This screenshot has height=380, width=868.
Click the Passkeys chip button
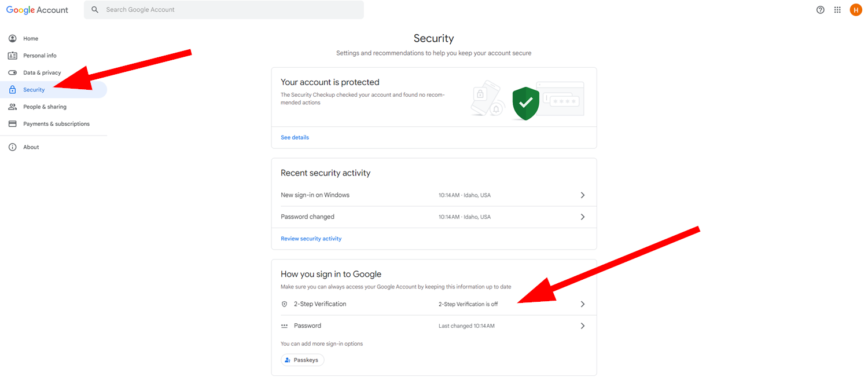303,360
